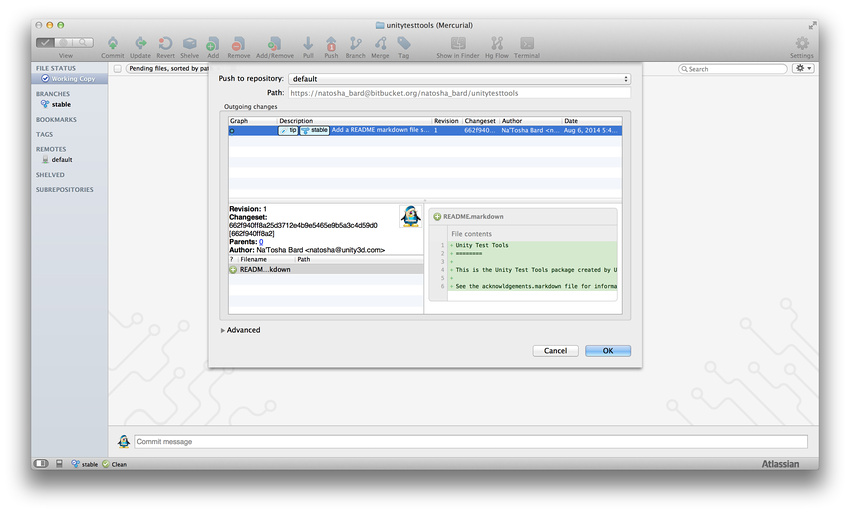
Task: Click the Update toolbar icon
Action: coord(140,44)
